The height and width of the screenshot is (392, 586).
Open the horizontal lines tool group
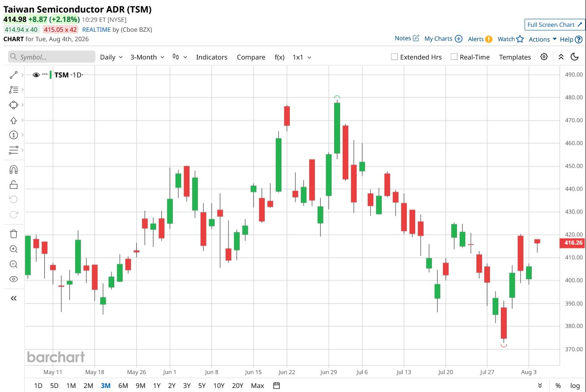pyautogui.click(x=13, y=150)
